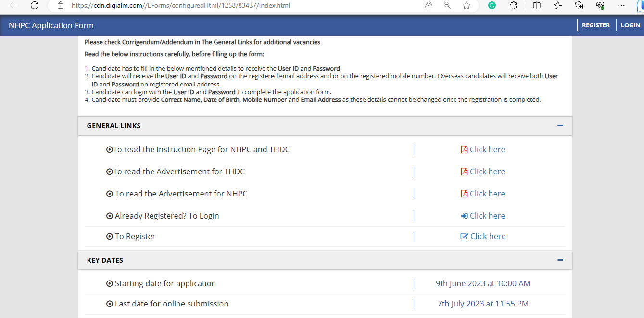Click 'Last date for online submission' text
This screenshot has width=644, height=318.
point(172,304)
